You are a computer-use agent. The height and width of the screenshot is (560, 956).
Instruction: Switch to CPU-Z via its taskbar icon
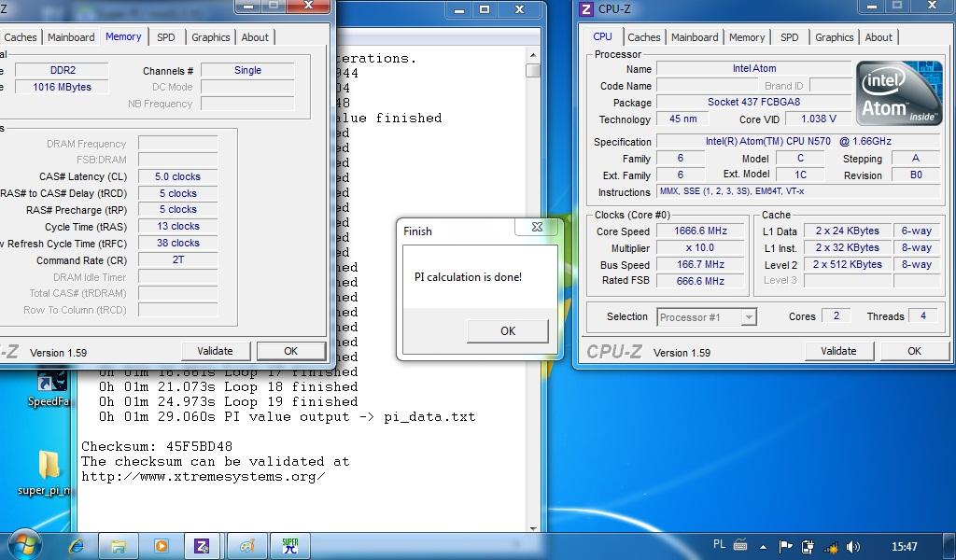[x=203, y=546]
